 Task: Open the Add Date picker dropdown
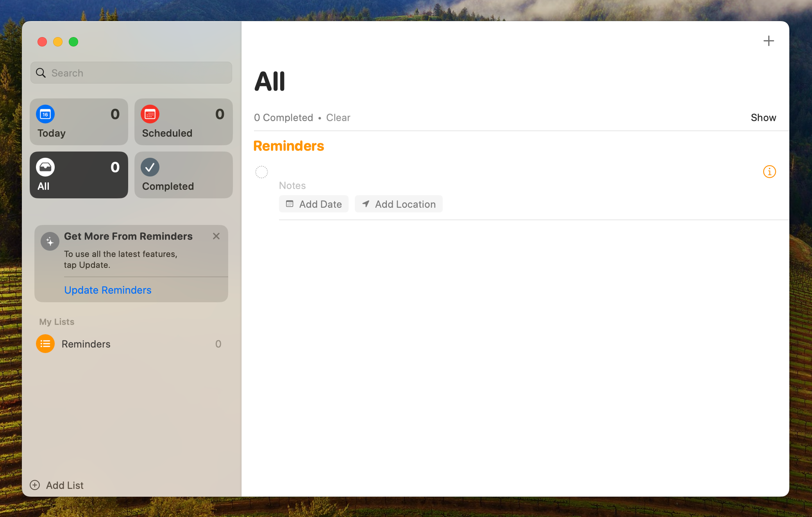pyautogui.click(x=313, y=203)
